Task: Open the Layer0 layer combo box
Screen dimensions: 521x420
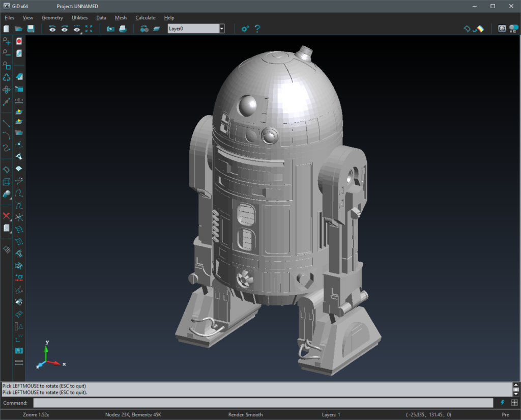Action: coord(196,29)
